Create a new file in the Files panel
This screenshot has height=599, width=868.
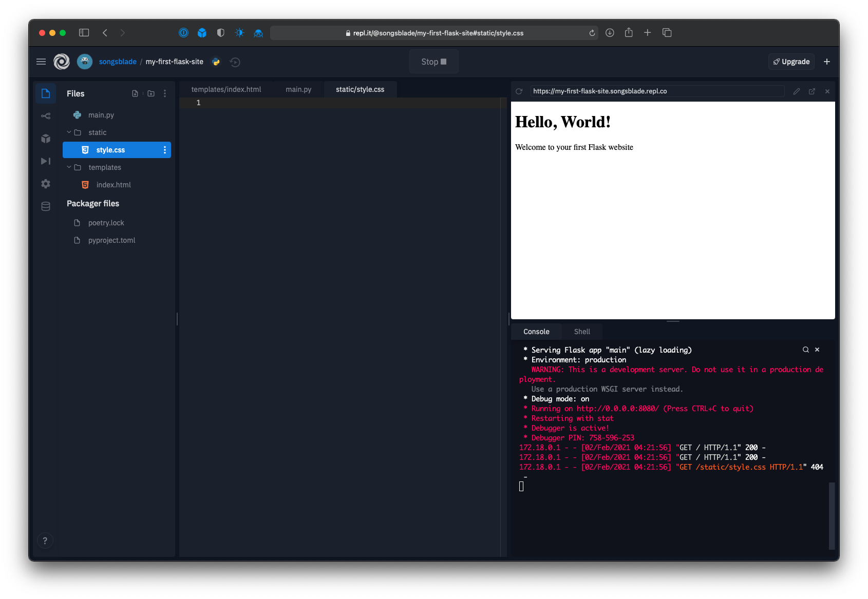pyautogui.click(x=135, y=93)
